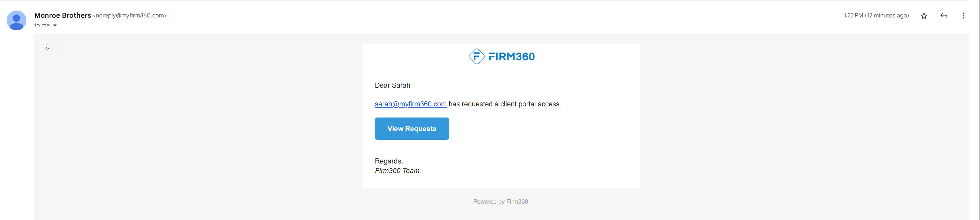
Task: Star this email from Monroe Brothers
Action: tap(924, 16)
